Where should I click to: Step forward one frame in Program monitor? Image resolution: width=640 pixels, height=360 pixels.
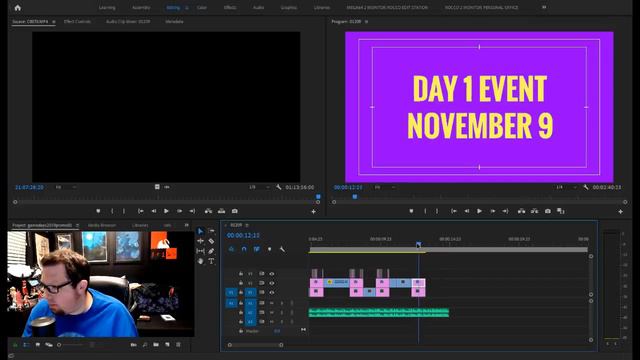pyautogui.click(x=493, y=211)
